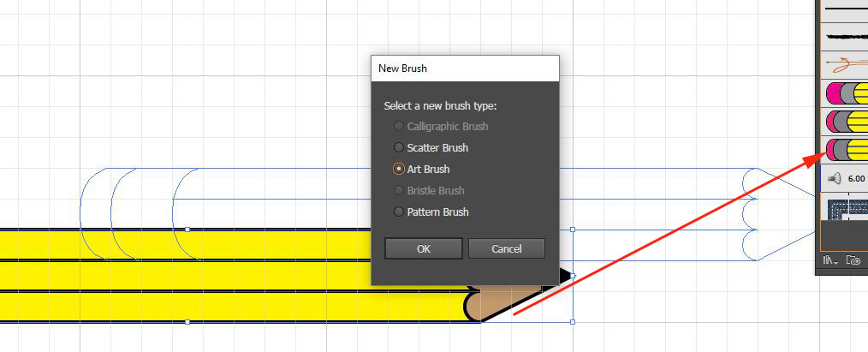
Task: Select the pencil brush the red arrow indicates
Action: (846, 150)
